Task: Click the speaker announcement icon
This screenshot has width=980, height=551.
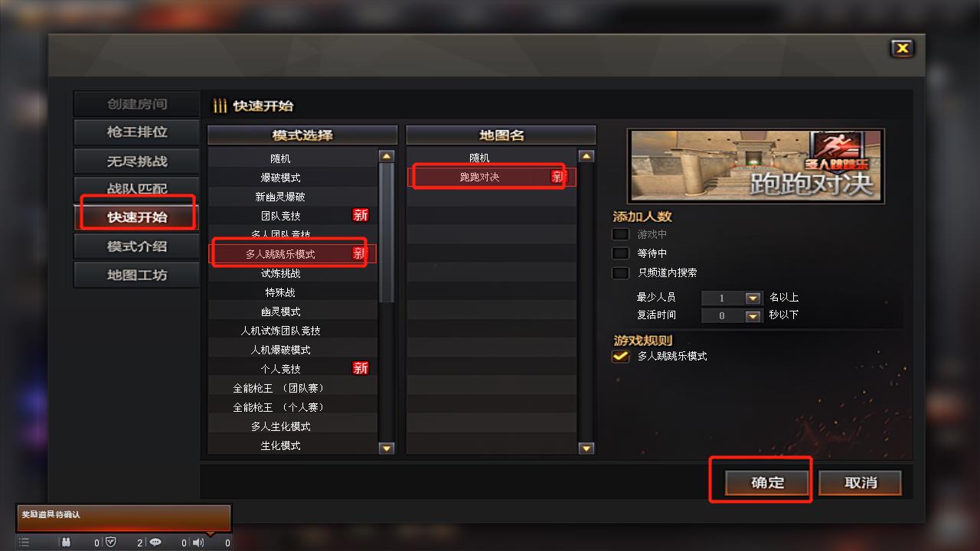Action: point(198,542)
